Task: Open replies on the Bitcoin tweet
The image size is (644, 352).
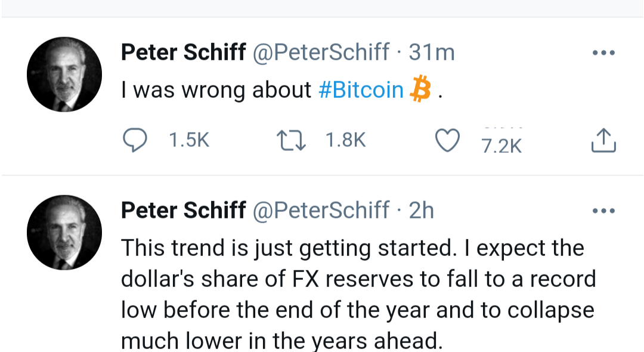Action: point(135,140)
